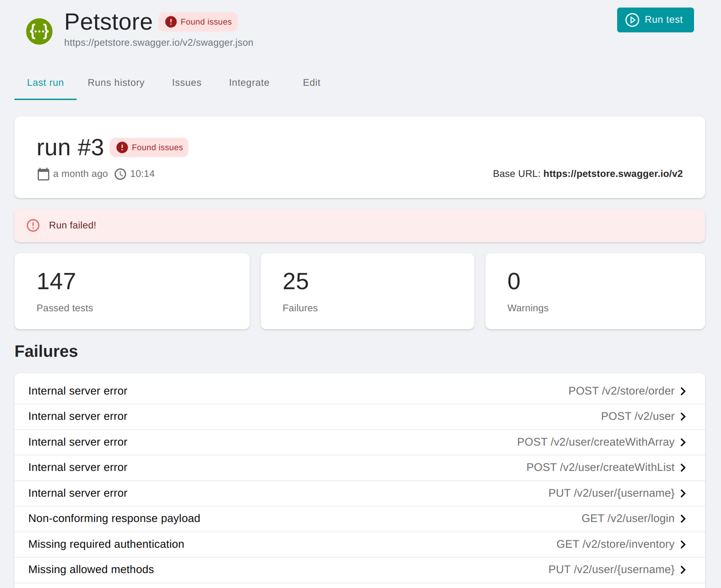This screenshot has width=721, height=588.
Task: Click the 25 Failures summary card
Action: coord(367,291)
